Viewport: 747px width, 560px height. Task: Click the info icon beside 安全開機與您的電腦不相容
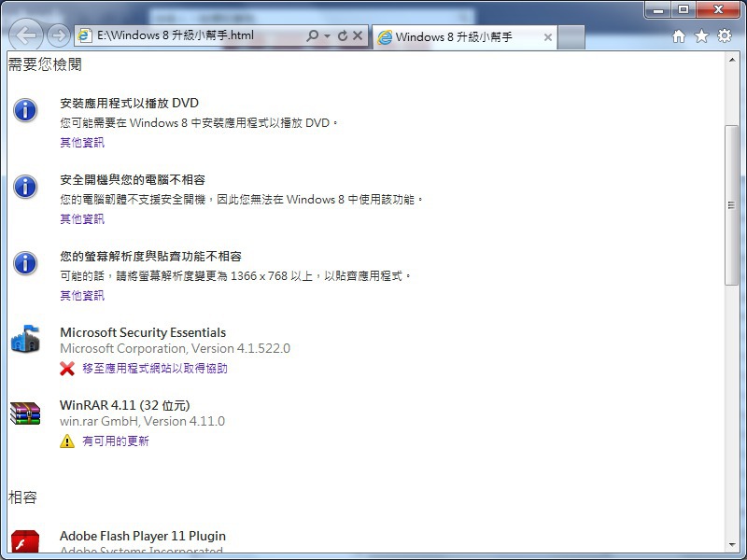coord(25,186)
